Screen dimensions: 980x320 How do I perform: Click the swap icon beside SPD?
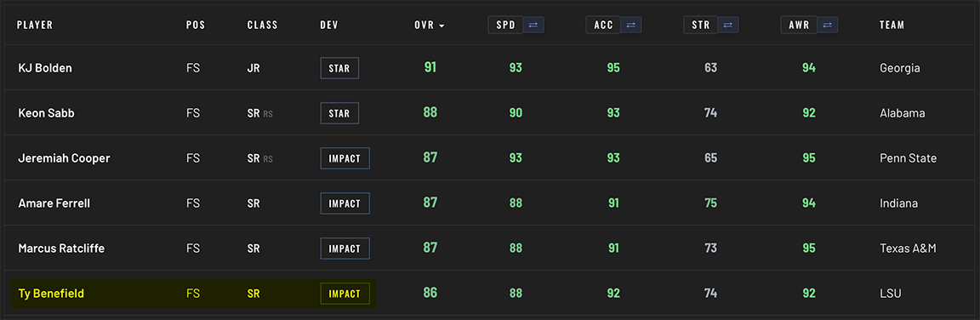pos(533,25)
